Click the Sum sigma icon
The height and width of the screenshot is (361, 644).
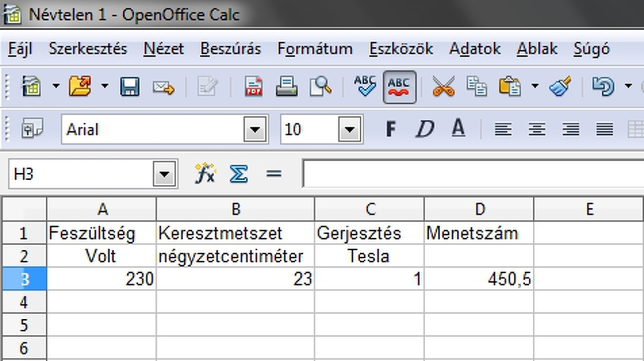coord(238,174)
